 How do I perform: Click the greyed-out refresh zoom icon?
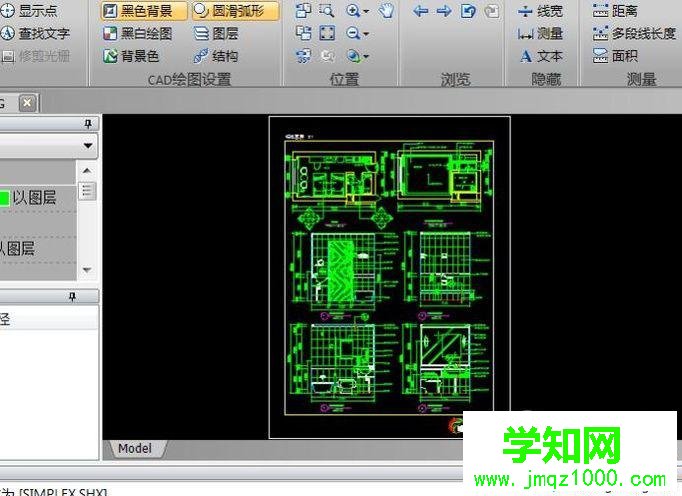327,56
